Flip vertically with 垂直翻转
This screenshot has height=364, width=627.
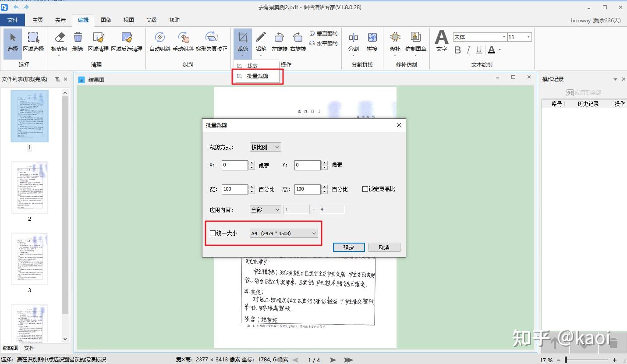coord(324,34)
